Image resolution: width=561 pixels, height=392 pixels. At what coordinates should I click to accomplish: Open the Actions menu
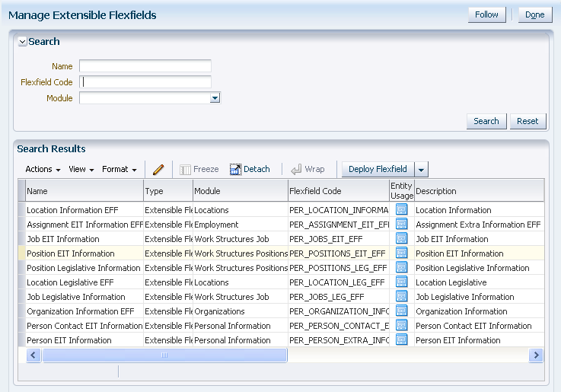[43, 169]
